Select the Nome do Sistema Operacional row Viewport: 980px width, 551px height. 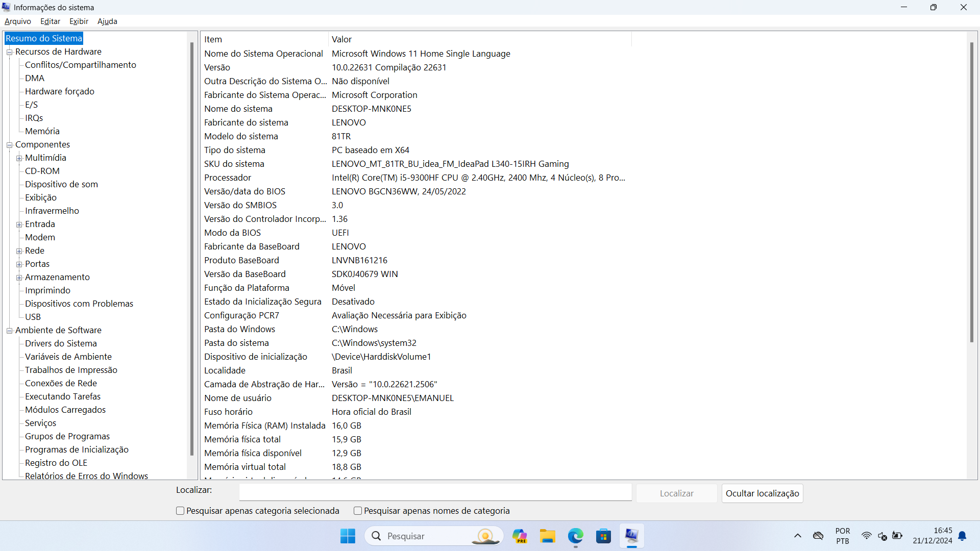[x=416, y=54]
